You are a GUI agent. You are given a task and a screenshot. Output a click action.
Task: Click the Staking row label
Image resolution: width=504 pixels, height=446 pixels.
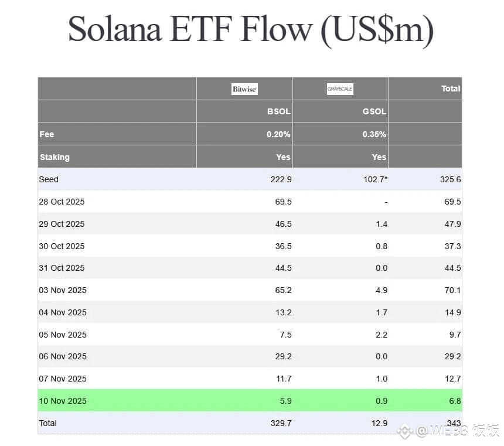tap(55, 157)
